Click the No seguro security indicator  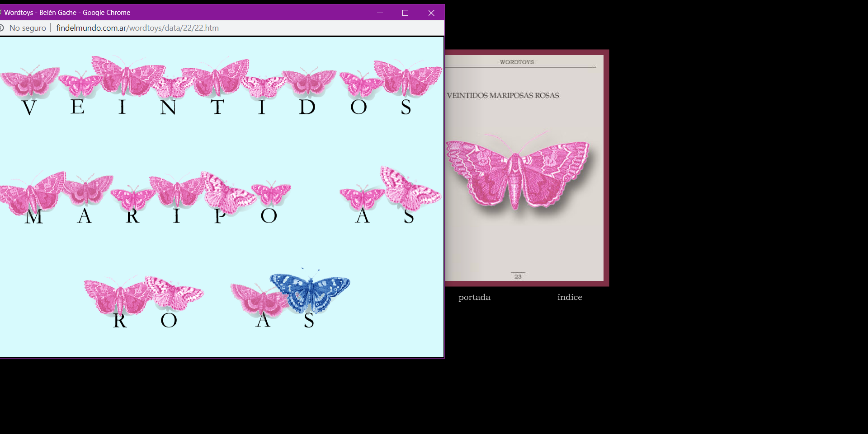[x=28, y=28]
